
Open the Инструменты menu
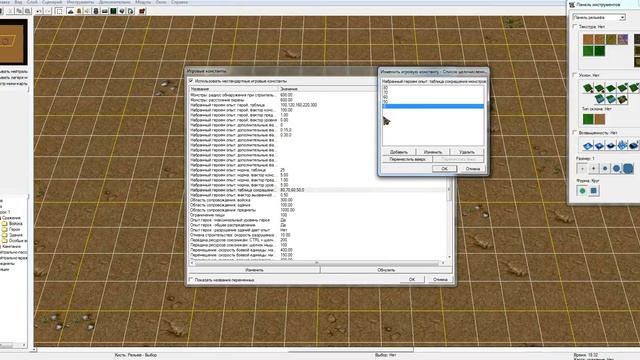[x=80, y=2]
